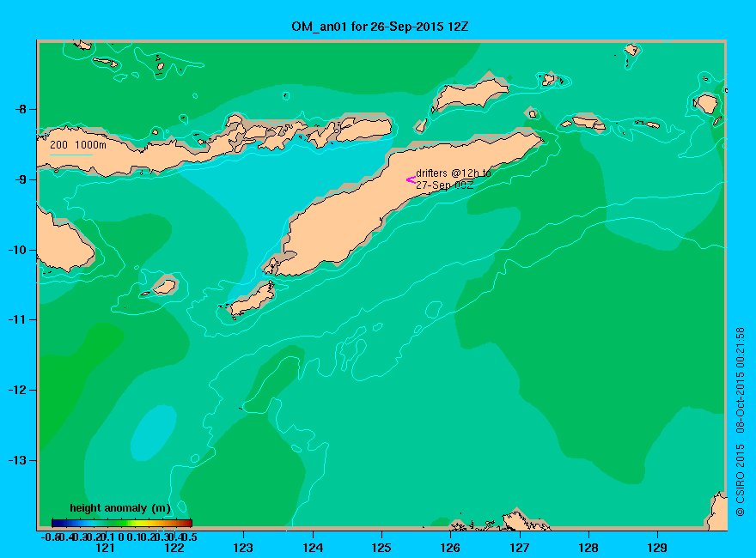The image size is (756, 558).
Task: Click the "-9" latitude axis label
Action: click(x=21, y=179)
